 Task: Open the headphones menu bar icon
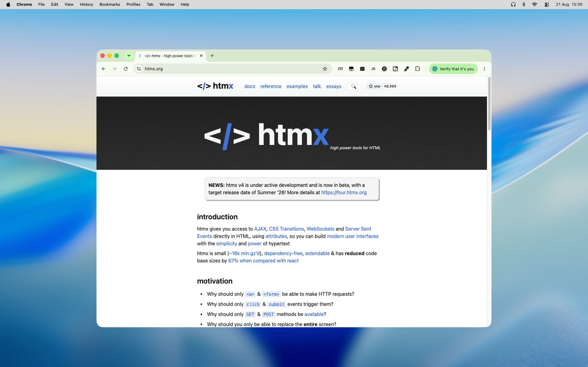(513, 4)
